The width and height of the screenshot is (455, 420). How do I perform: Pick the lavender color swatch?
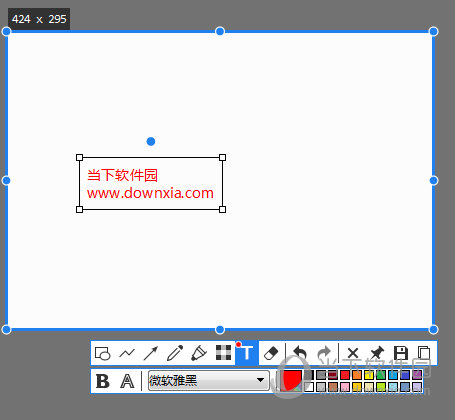coord(417,387)
